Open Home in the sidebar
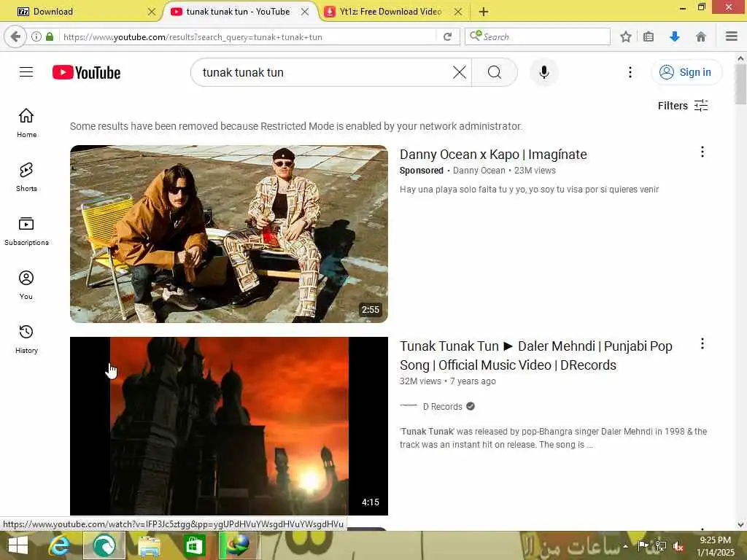747x560 pixels. pyautogui.click(x=26, y=122)
